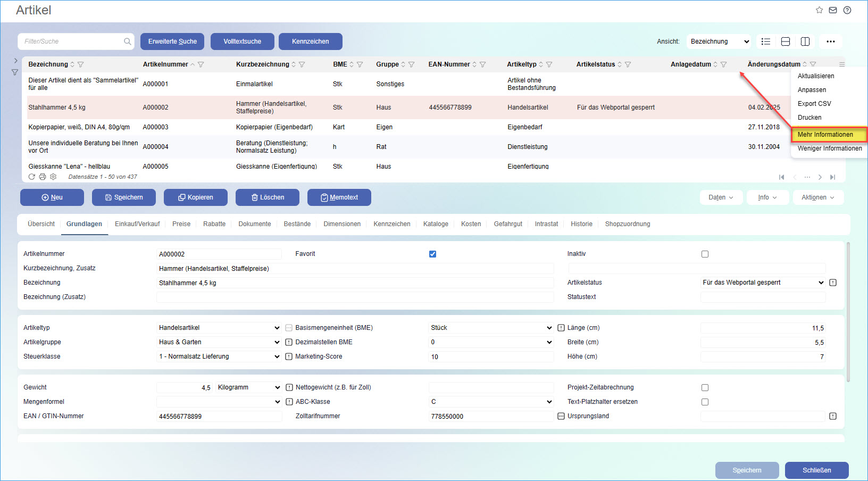The width and height of the screenshot is (868, 481).
Task: Open the Aktionen dropdown button
Action: coord(818,197)
